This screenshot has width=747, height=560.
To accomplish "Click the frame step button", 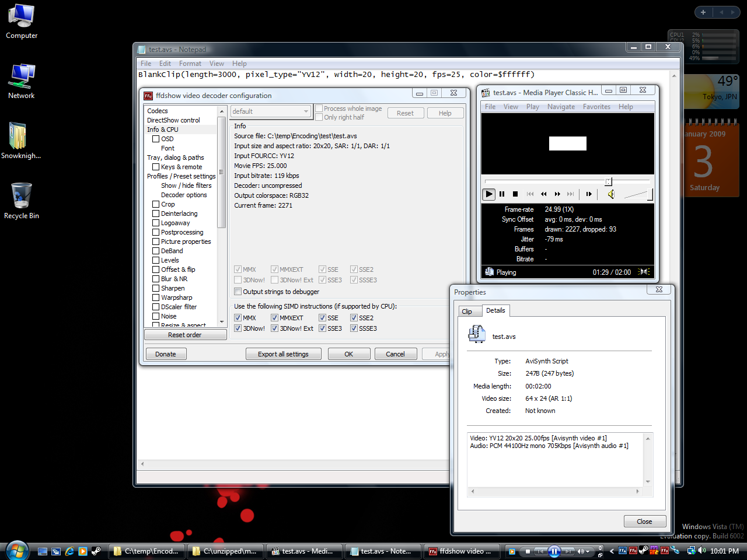I will [589, 194].
